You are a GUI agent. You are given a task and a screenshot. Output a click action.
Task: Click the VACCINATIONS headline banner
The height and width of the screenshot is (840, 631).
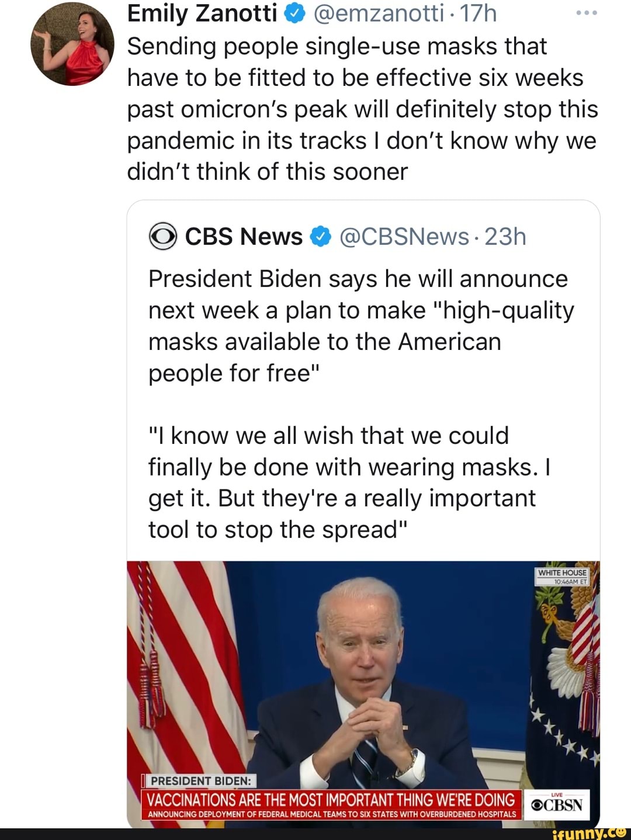pos(331,800)
